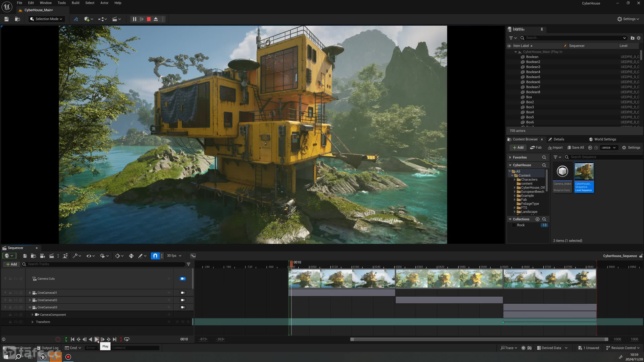
Task: Set the playback start with the green bracket
Action: (66, 339)
